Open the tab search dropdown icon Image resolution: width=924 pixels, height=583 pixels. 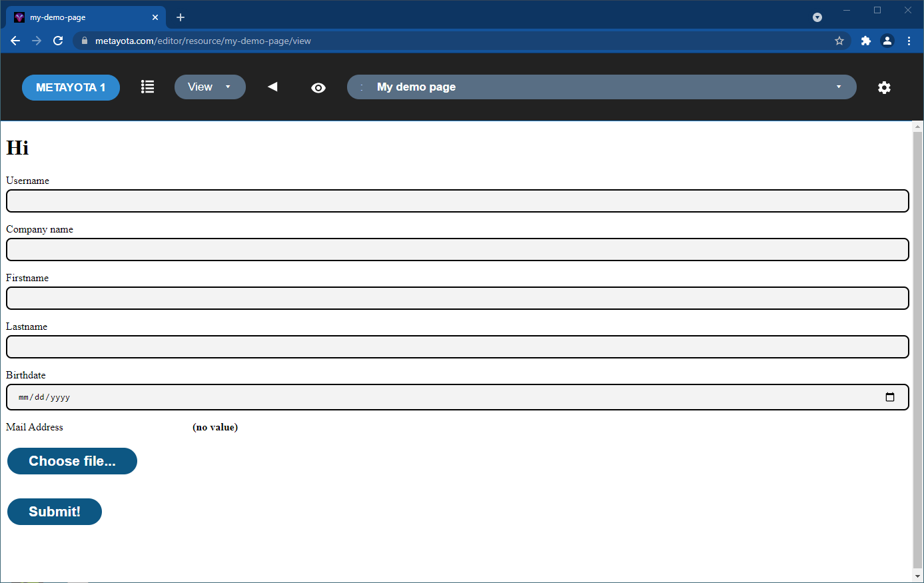pos(817,17)
